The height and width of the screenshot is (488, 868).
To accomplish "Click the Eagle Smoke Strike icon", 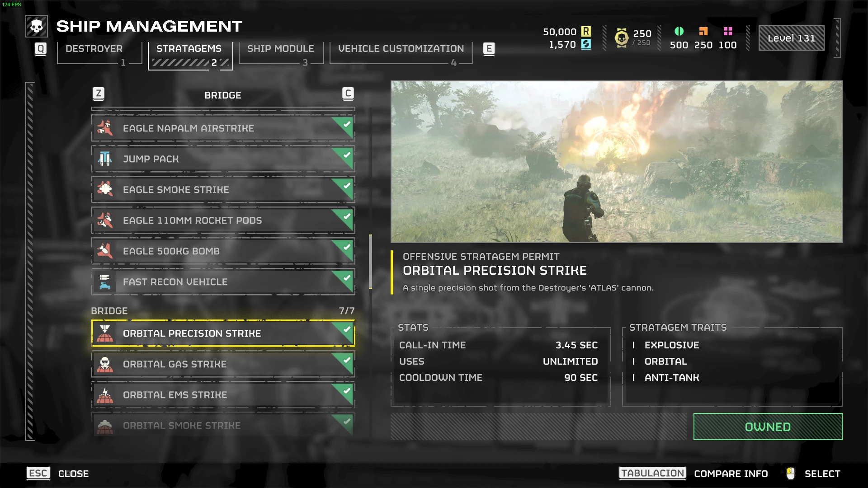I will click(105, 190).
